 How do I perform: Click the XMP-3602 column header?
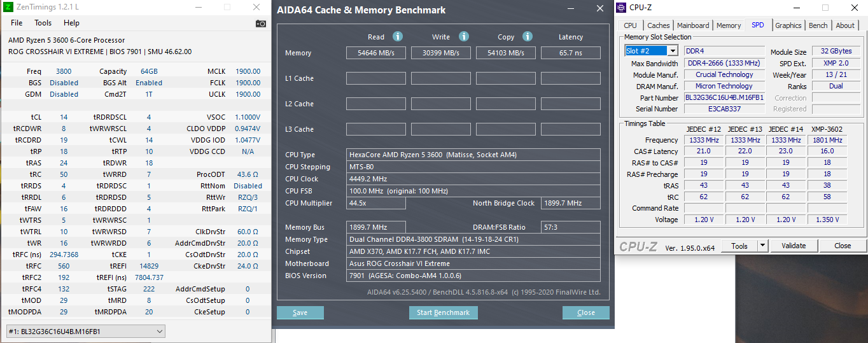827,129
